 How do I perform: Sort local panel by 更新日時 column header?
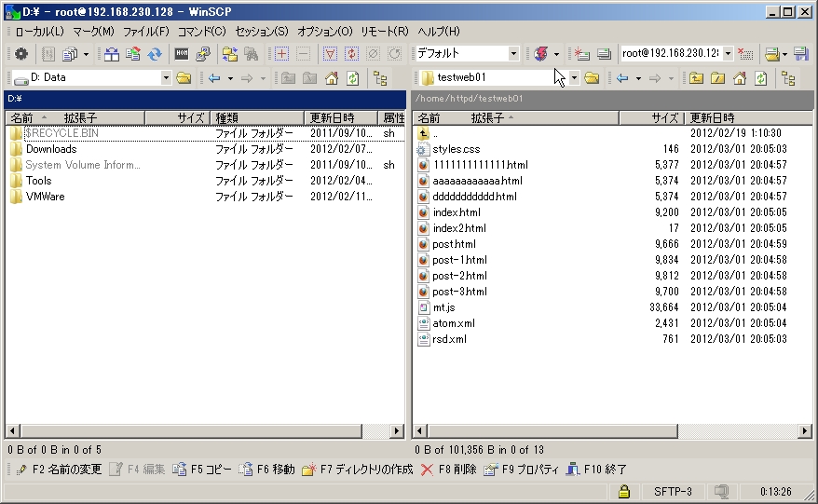[341, 118]
